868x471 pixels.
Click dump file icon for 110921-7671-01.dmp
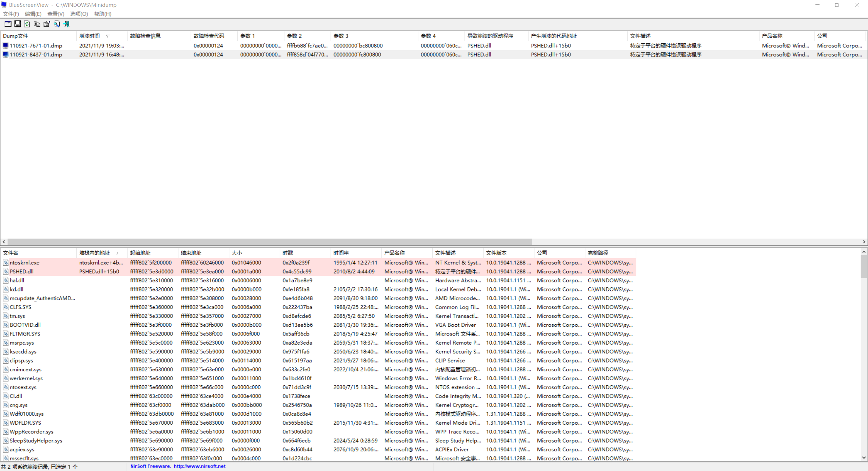[x=5, y=45]
